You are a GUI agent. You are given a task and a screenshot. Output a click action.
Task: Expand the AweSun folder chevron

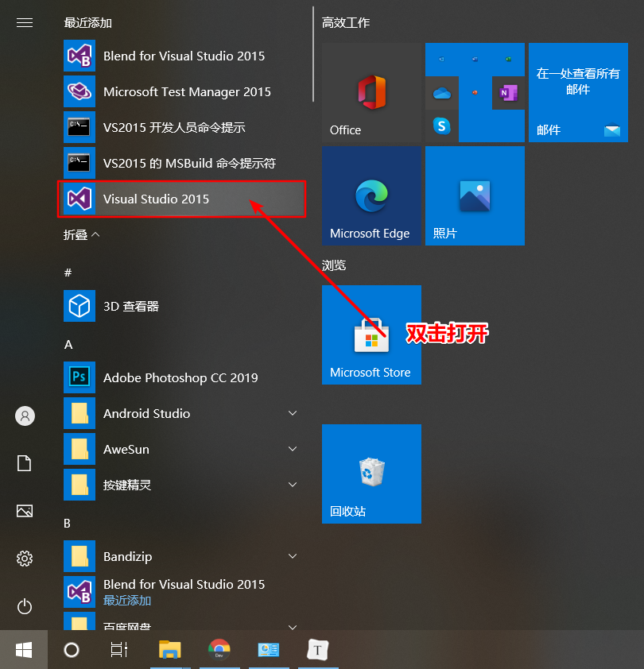point(293,449)
